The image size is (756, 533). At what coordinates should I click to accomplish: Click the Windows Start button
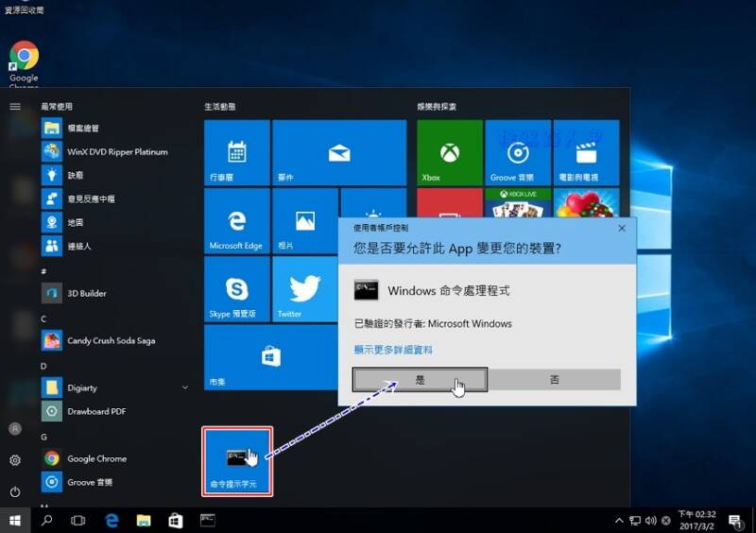15,521
